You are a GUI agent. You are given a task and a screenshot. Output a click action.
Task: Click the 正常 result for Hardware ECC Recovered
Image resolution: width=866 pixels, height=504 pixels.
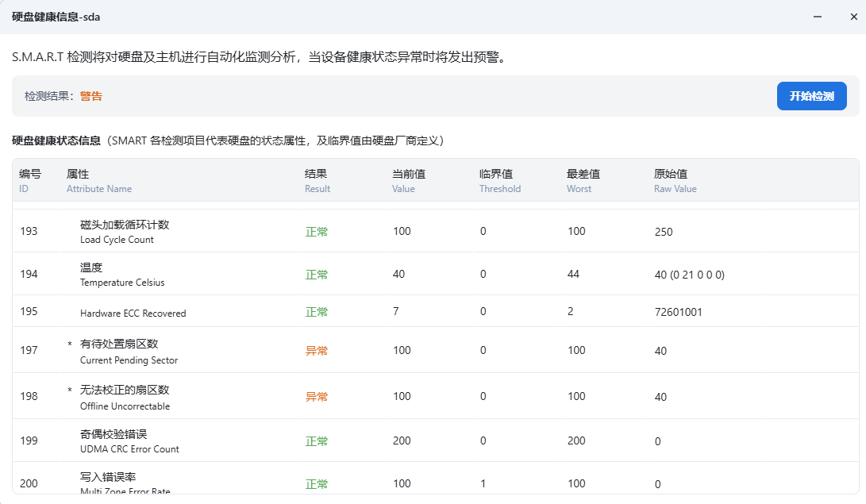click(x=317, y=312)
